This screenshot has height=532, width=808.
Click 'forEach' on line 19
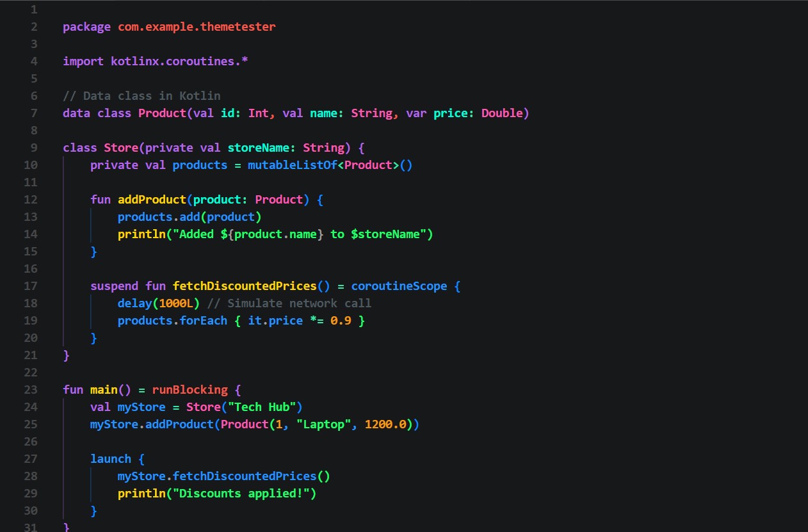[204, 321]
